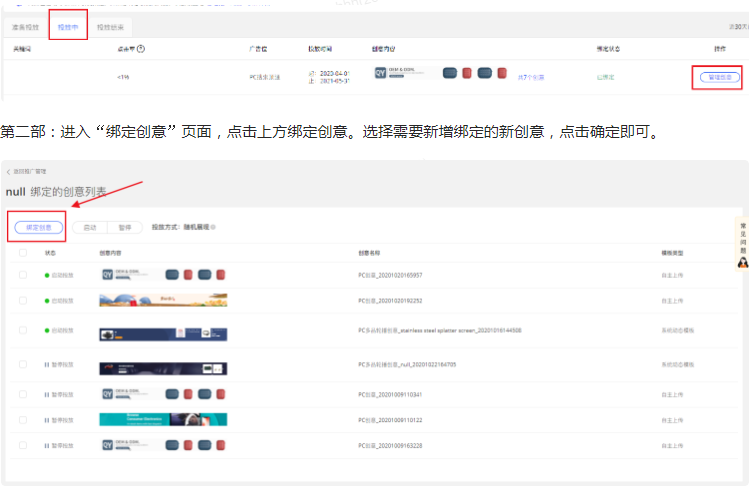
Task: Switch to the 准备投放 tab
Action: tap(24, 27)
